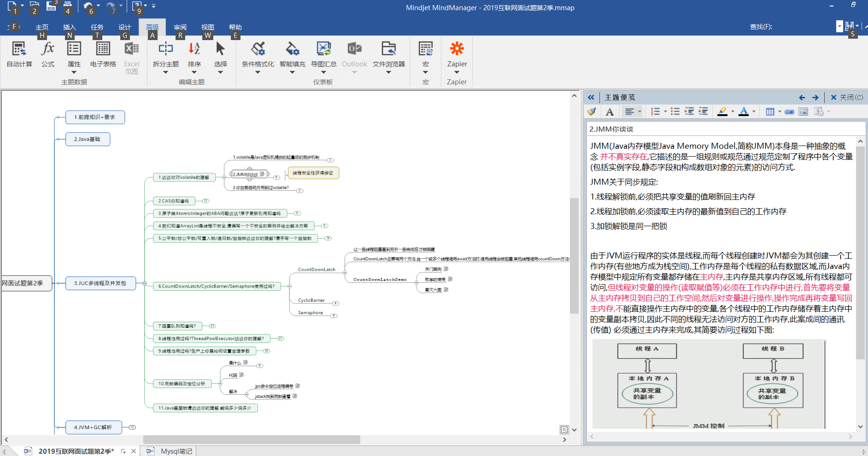Click the 拆分主题 (split topic) icon
868x456 pixels.
pyautogui.click(x=165, y=49)
